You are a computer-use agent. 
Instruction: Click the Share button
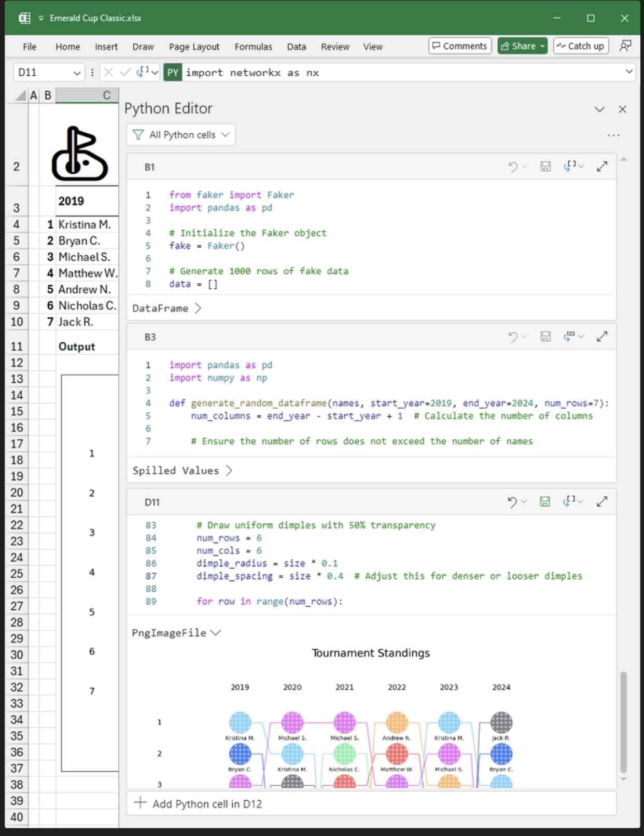tap(523, 46)
